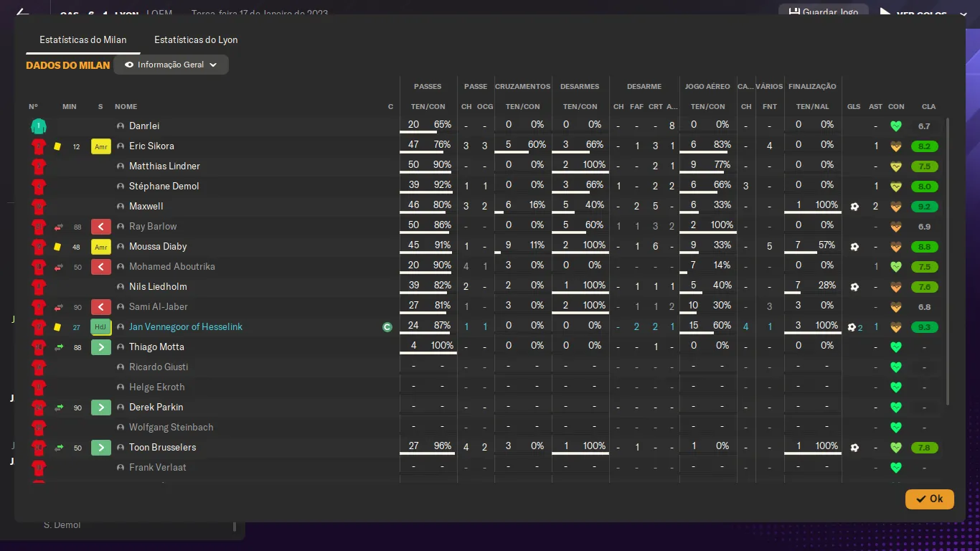Click Toon Brusselers' green substituted-on badge
The image size is (980, 551).
(101, 448)
